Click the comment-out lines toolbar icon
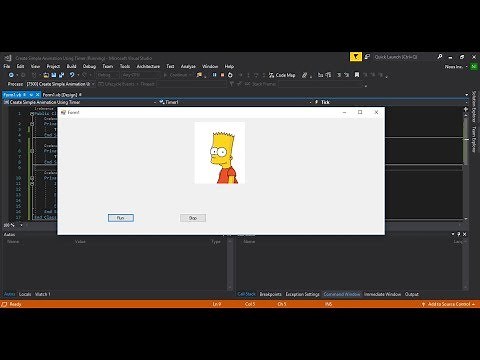The image size is (480, 360). pyautogui.click(x=339, y=75)
